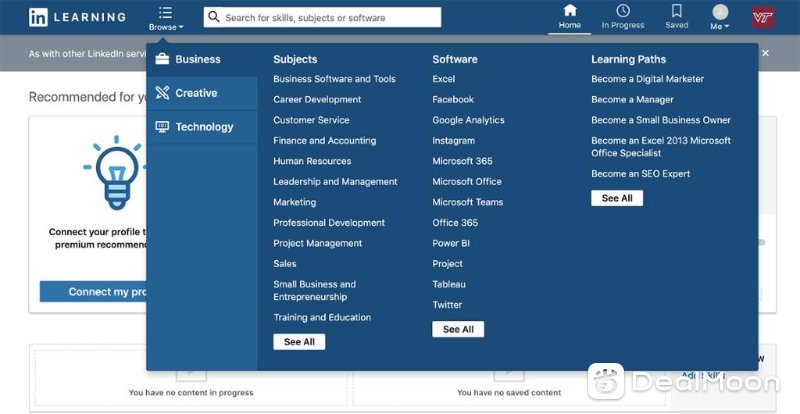This screenshot has height=414, width=800.
Task: Open Twitter software courses
Action: pyautogui.click(x=447, y=305)
